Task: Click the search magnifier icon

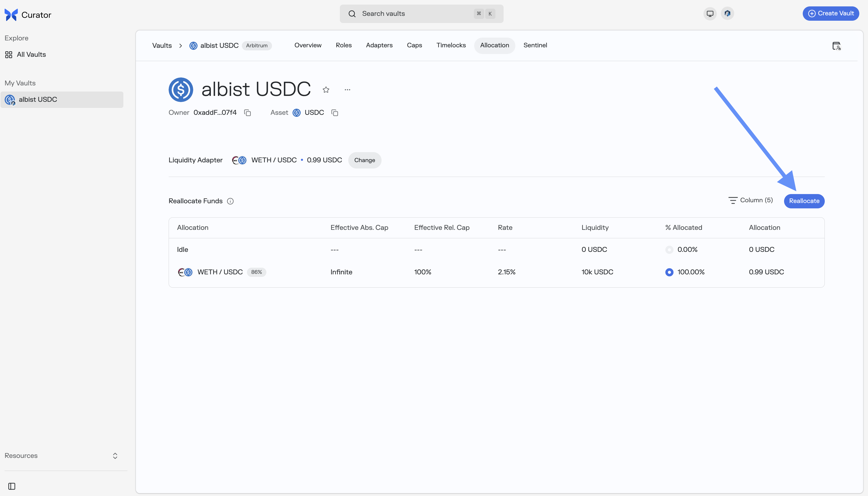Action: tap(352, 14)
